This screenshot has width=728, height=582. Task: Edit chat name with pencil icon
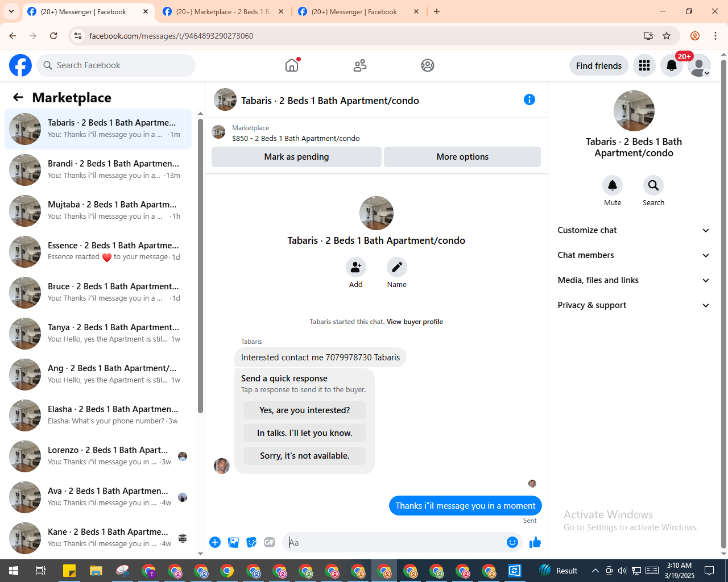pos(397,267)
